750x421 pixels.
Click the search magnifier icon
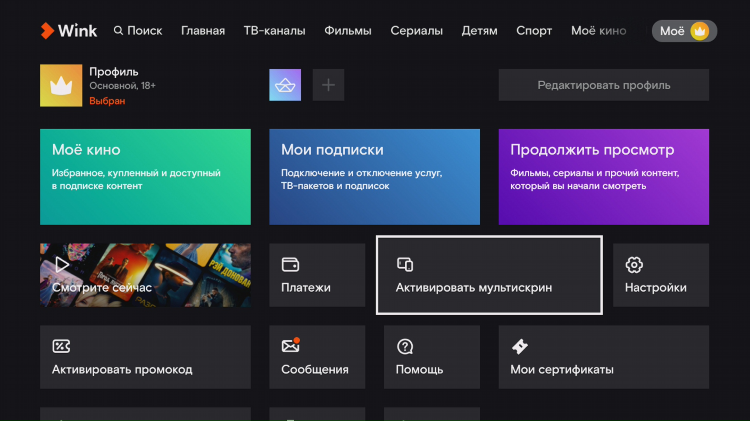pos(118,31)
